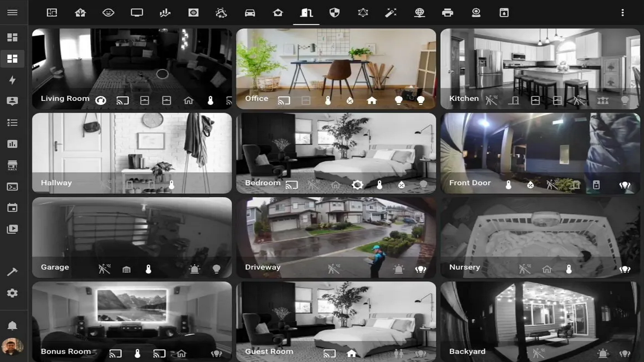Open the Media browser sidebar icon
The height and width of the screenshot is (362, 644).
12,229
